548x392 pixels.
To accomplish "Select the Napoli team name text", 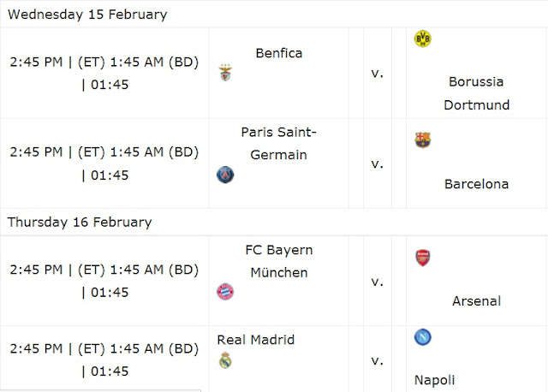I will [434, 380].
